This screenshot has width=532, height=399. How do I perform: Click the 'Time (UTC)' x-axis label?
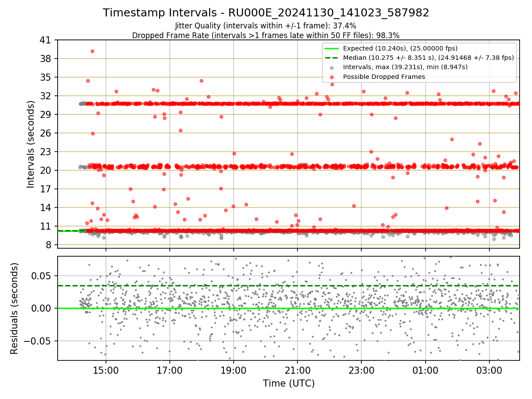(289, 383)
